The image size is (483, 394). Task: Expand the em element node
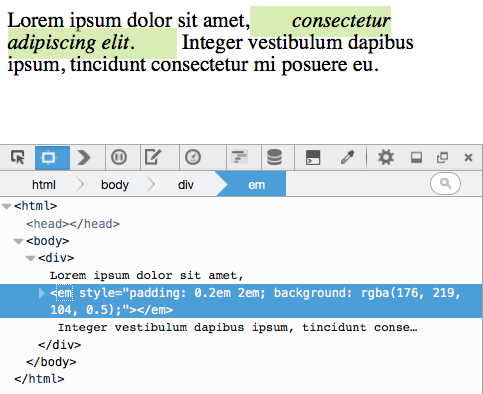point(42,293)
